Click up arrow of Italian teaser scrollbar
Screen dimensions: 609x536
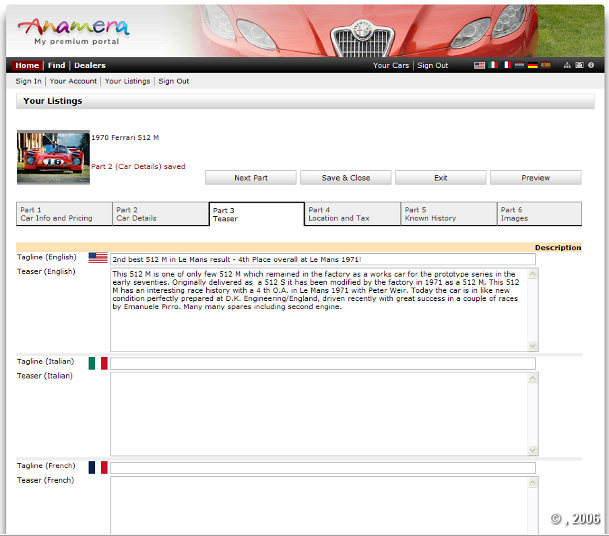(x=533, y=378)
